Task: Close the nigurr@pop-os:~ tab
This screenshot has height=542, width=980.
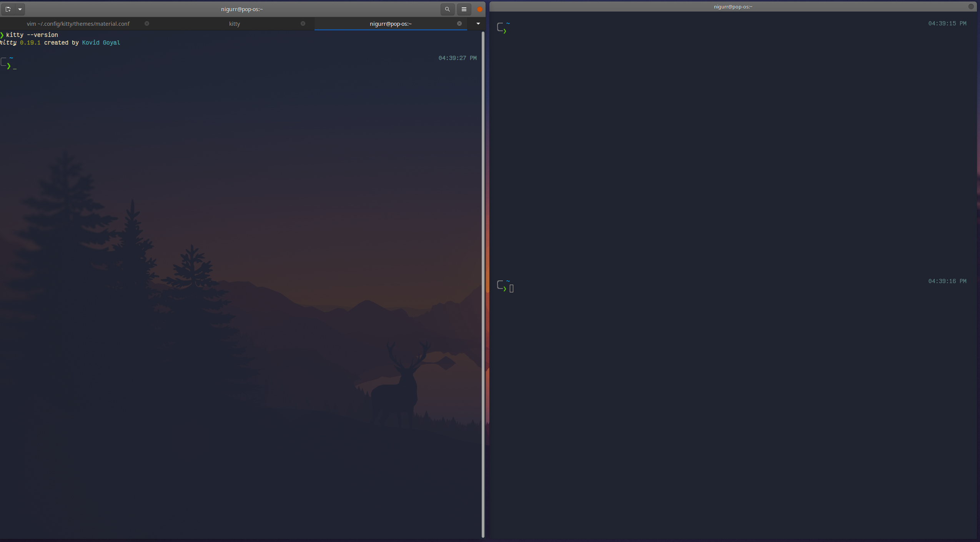Action: click(x=459, y=23)
